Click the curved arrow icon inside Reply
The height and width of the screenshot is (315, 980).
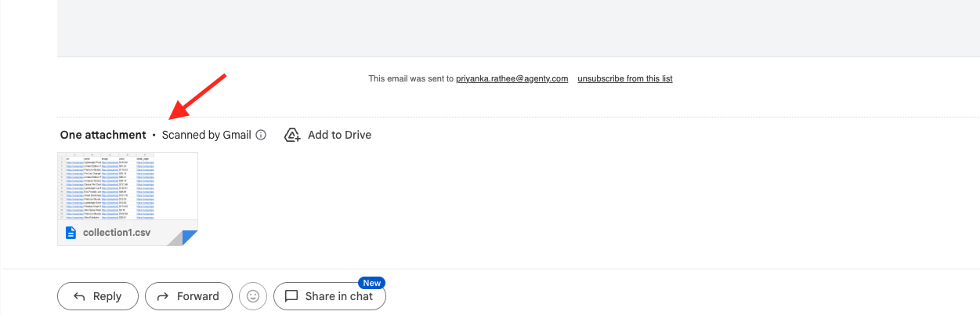79,296
